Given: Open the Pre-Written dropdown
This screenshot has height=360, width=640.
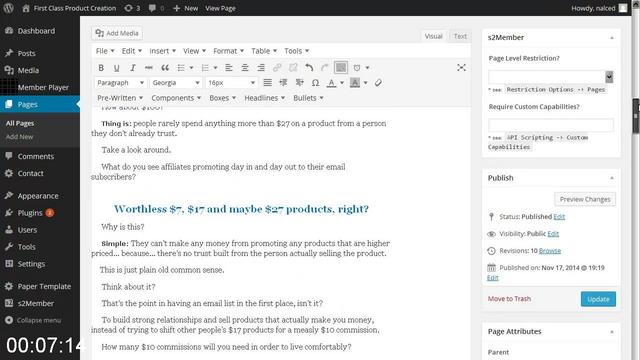Looking at the screenshot, I should [120, 98].
